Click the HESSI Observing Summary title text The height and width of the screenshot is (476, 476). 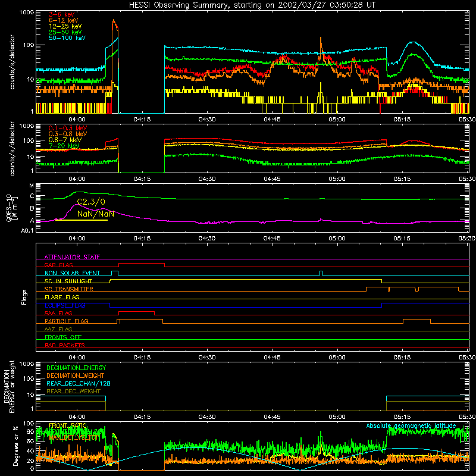point(252,5)
